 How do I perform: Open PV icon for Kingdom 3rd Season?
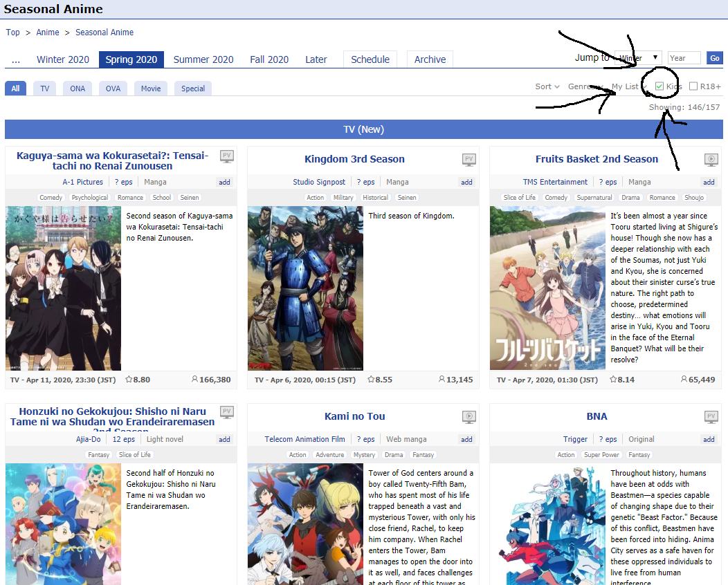(x=468, y=160)
